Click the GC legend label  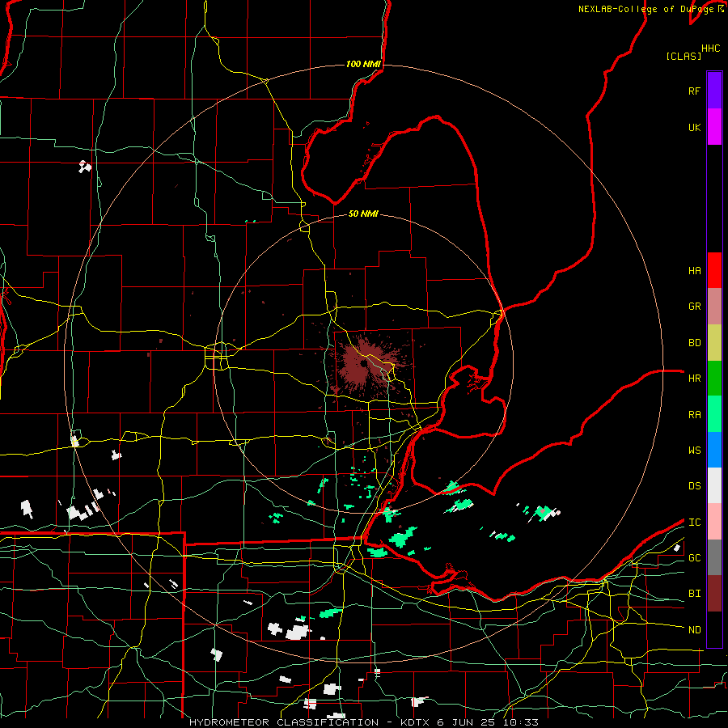(x=695, y=558)
